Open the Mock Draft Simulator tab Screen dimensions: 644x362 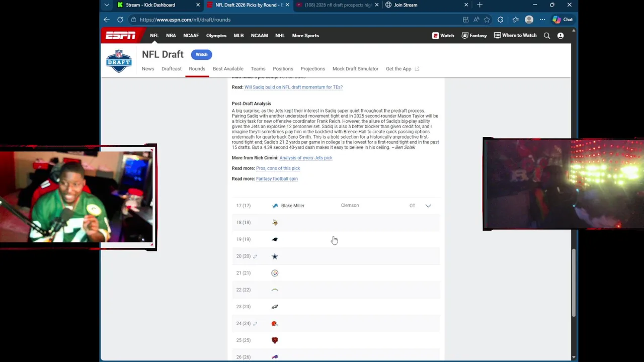(x=355, y=69)
